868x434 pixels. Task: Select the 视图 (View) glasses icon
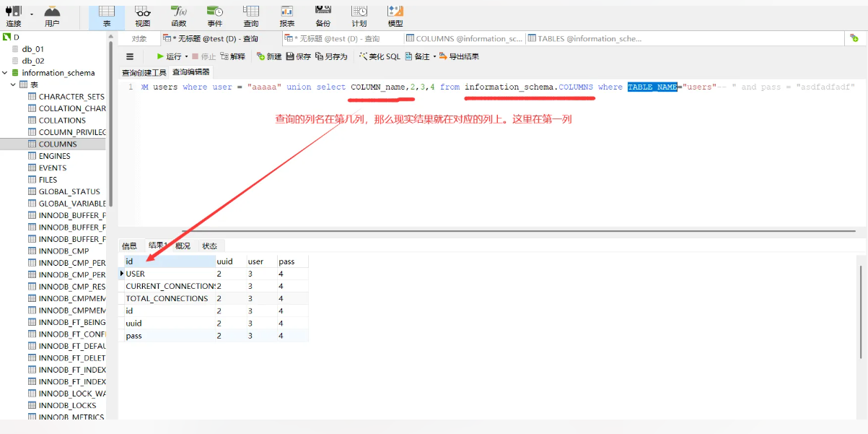tap(143, 13)
